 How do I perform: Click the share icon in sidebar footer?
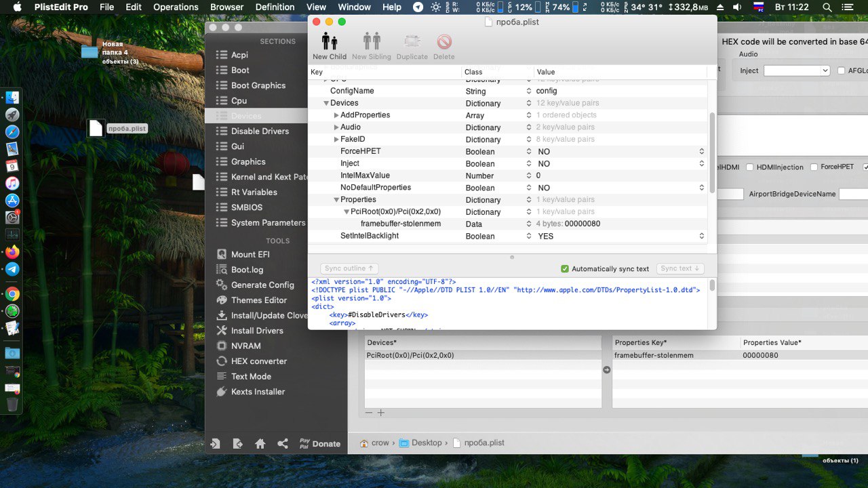pos(283,444)
